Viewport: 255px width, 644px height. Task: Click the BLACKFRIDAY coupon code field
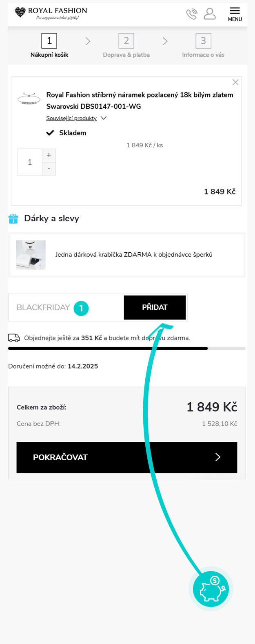point(43,308)
